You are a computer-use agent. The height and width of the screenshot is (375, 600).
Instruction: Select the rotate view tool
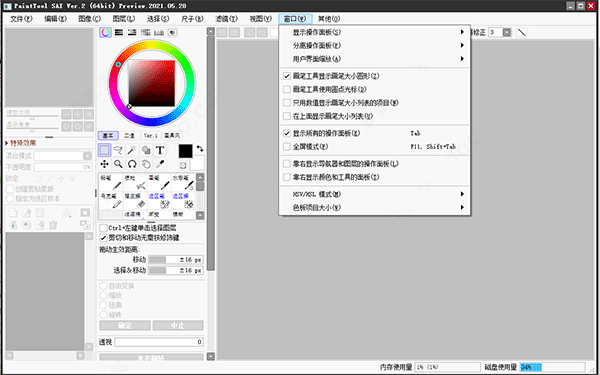tap(132, 164)
